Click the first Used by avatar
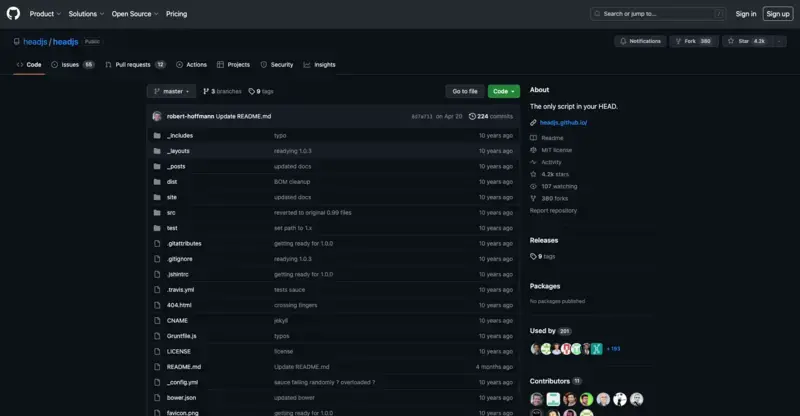Viewport: 800px width, 416px height. 535,349
